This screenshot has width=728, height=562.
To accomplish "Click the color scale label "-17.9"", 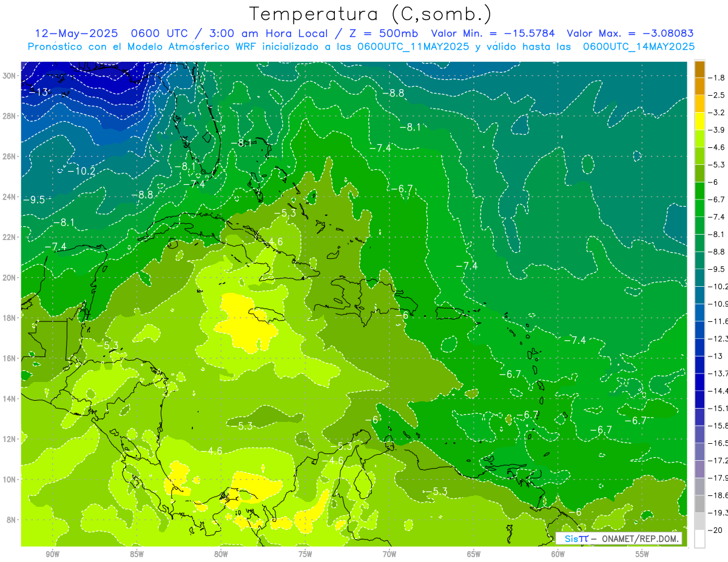I will [x=718, y=478].
